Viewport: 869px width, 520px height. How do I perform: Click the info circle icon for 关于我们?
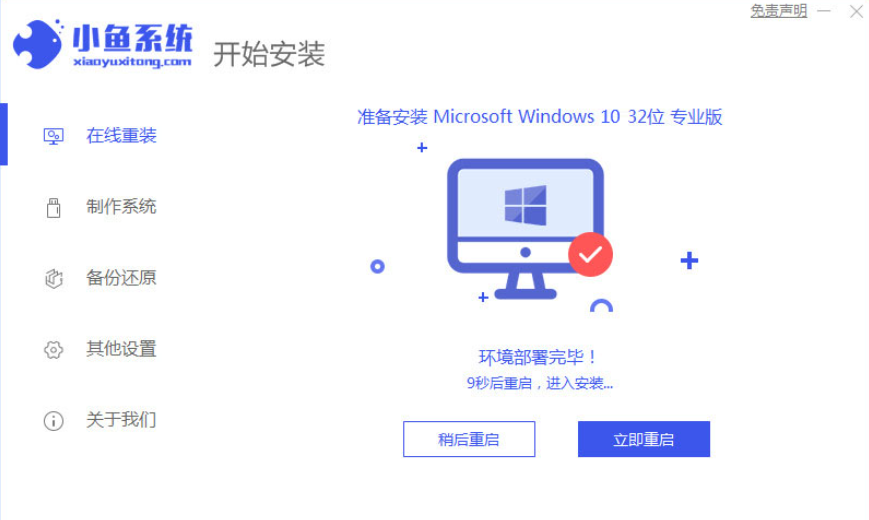[x=54, y=421]
